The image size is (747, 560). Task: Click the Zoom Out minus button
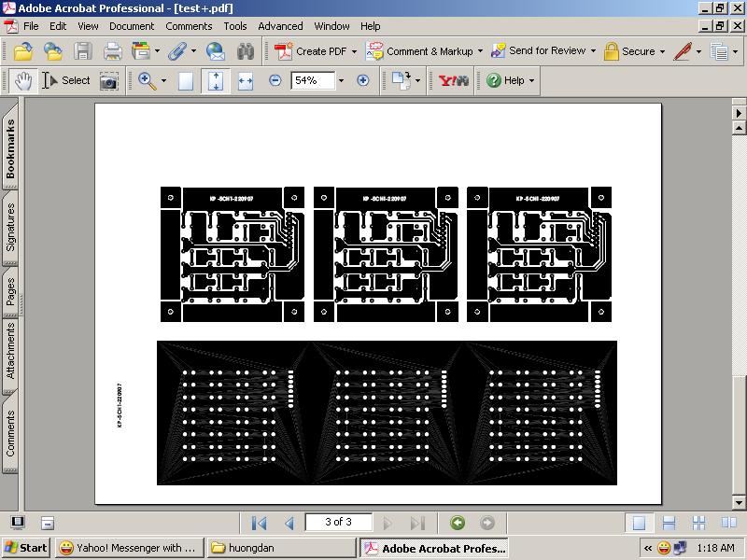click(x=275, y=80)
